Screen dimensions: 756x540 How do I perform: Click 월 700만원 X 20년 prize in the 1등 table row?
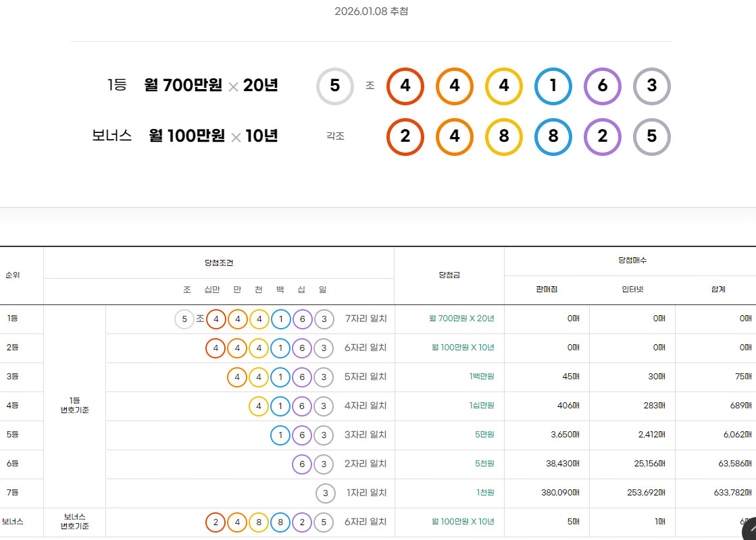click(x=462, y=319)
